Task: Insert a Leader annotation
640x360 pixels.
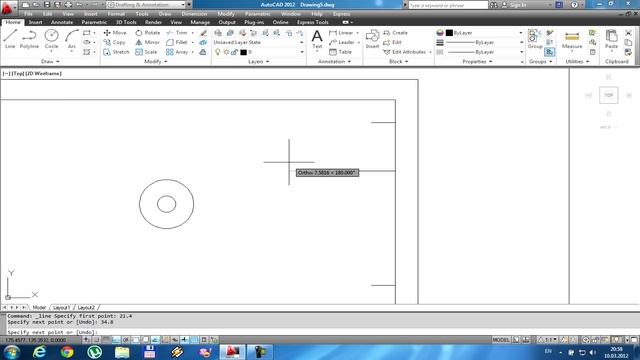Action: click(x=342, y=42)
